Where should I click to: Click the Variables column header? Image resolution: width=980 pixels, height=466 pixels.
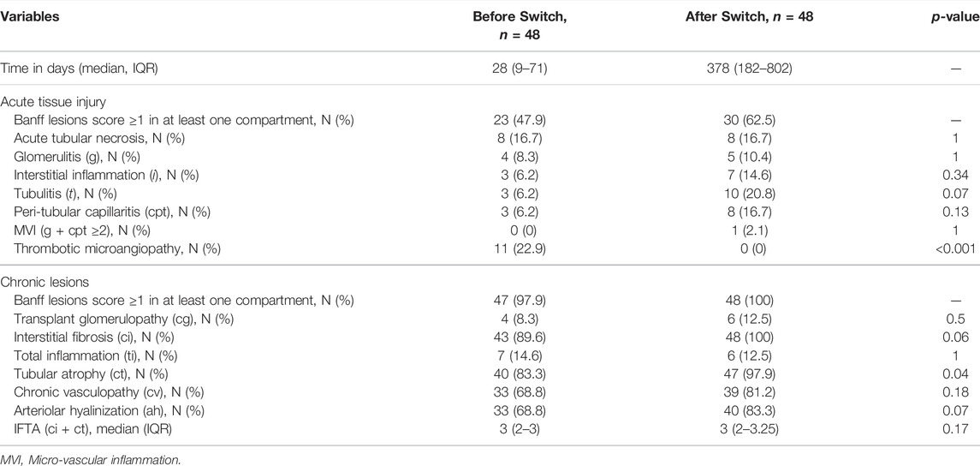click(30, 17)
